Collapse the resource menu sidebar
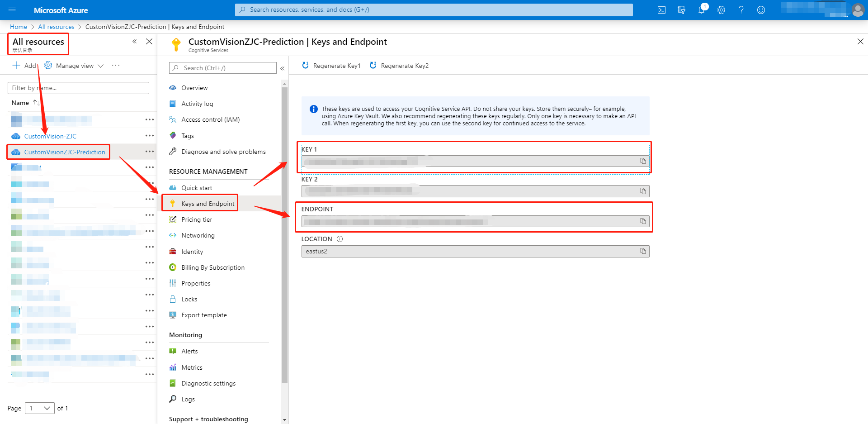The height and width of the screenshot is (424, 868). (282, 68)
